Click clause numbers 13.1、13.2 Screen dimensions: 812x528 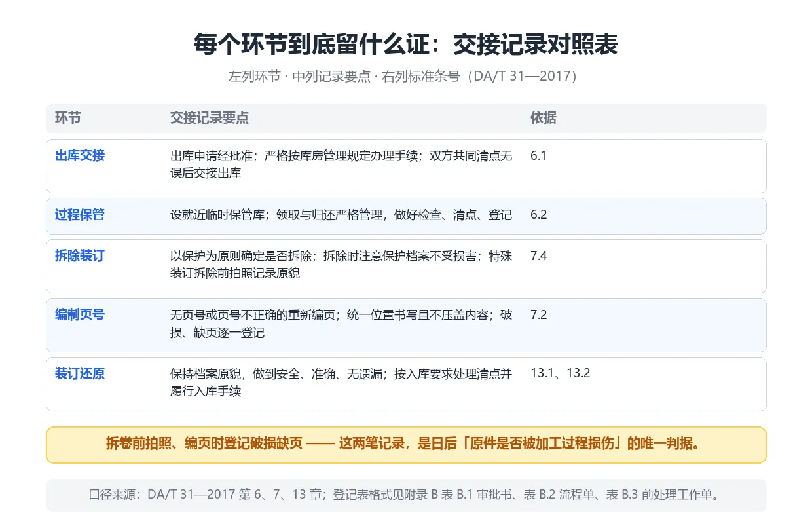561,374
